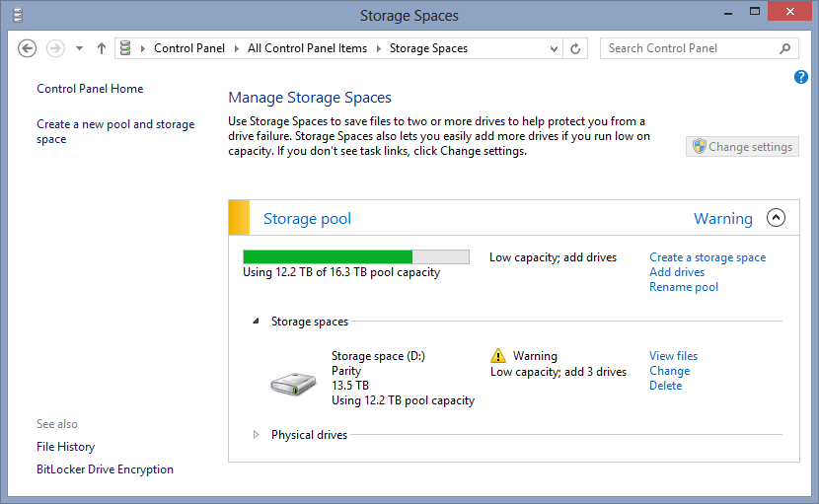The height and width of the screenshot is (504, 819).
Task: Open All Control Panel Items breadcrumb
Action: click(307, 48)
